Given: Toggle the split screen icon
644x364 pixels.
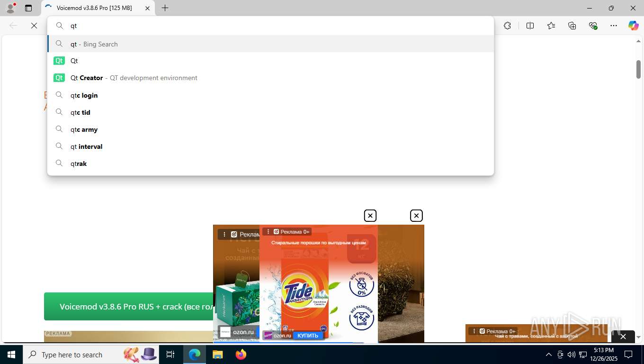Looking at the screenshot, I should click(530, 26).
